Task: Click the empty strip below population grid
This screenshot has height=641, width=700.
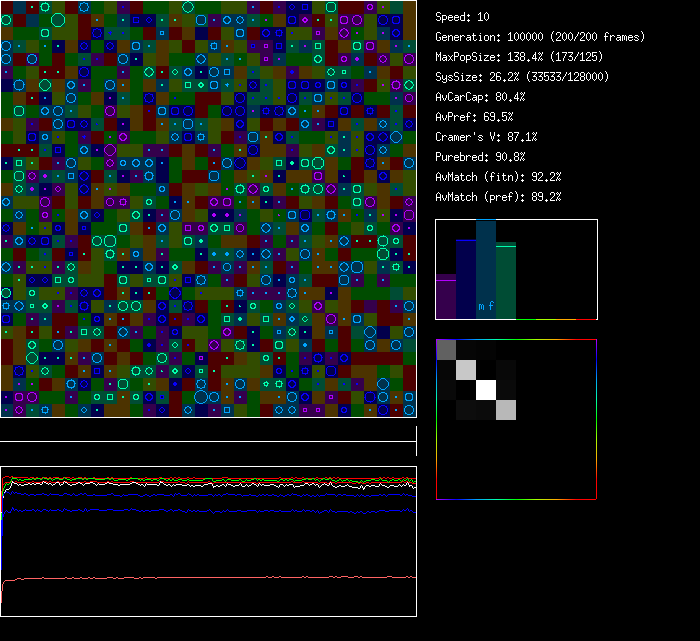Action: 208,430
